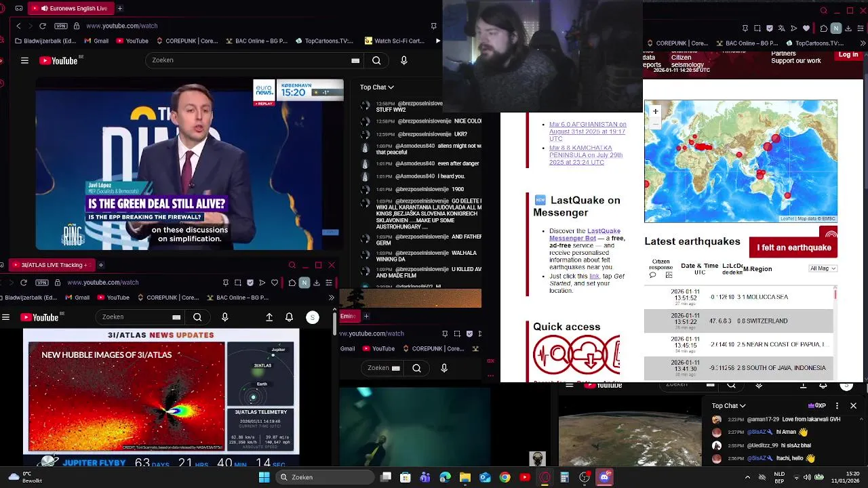The width and height of the screenshot is (868, 488).
Task: Close the bottom-right live chat panel
Action: pyautogui.click(x=853, y=405)
